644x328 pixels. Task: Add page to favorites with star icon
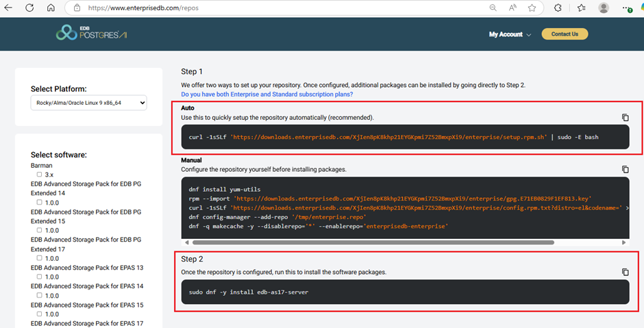532,8
